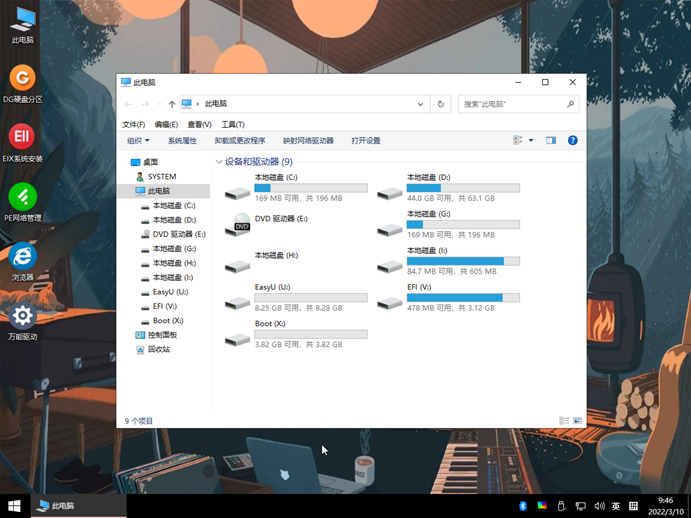The width and height of the screenshot is (691, 518).
Task: Toggle the preview pane button
Action: click(551, 141)
